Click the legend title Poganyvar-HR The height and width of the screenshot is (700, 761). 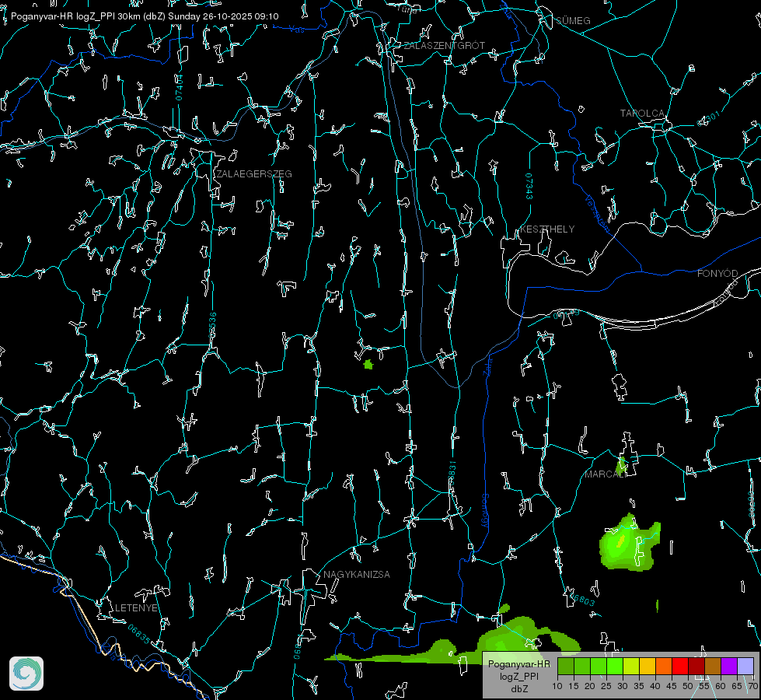pos(518,663)
